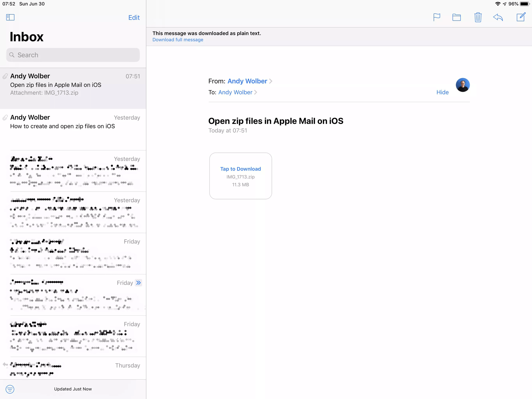532x399 pixels.
Task: Tap the Wi-Fi icon in status bar
Action: (497, 4)
